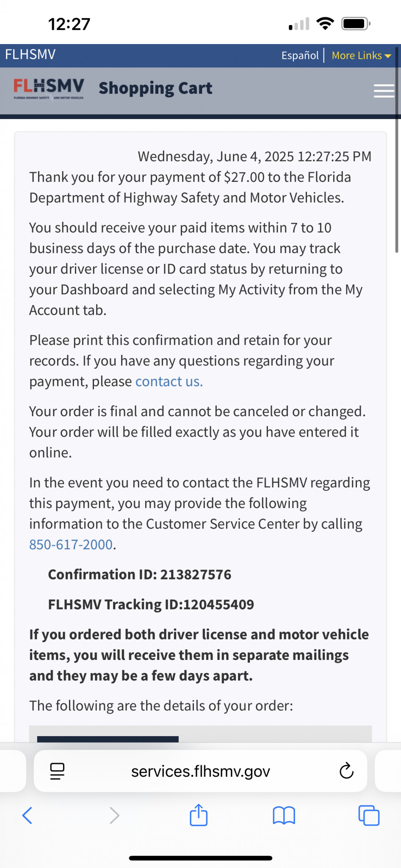The image size is (401, 868).
Task: Go back to the previous page
Action: [x=27, y=815]
